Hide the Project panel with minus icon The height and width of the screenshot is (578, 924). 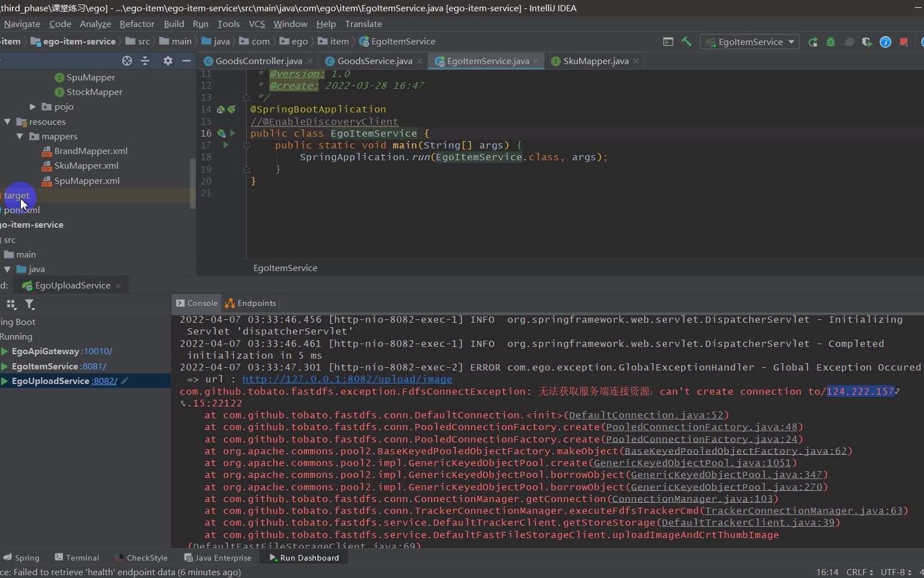click(186, 61)
